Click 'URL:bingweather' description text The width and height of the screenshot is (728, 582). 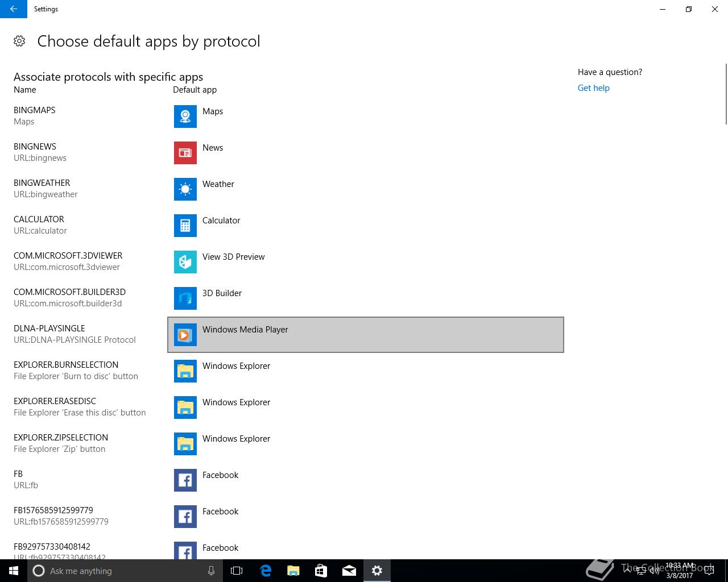(x=45, y=194)
